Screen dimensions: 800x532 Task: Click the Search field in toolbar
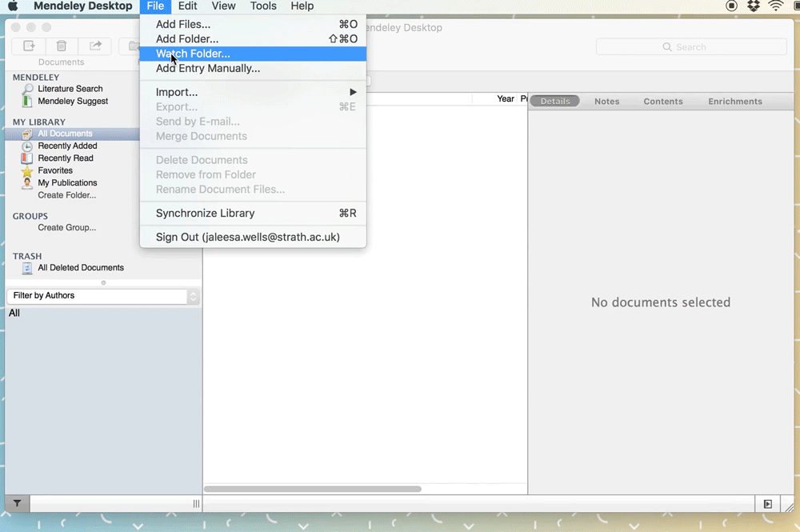click(x=691, y=47)
